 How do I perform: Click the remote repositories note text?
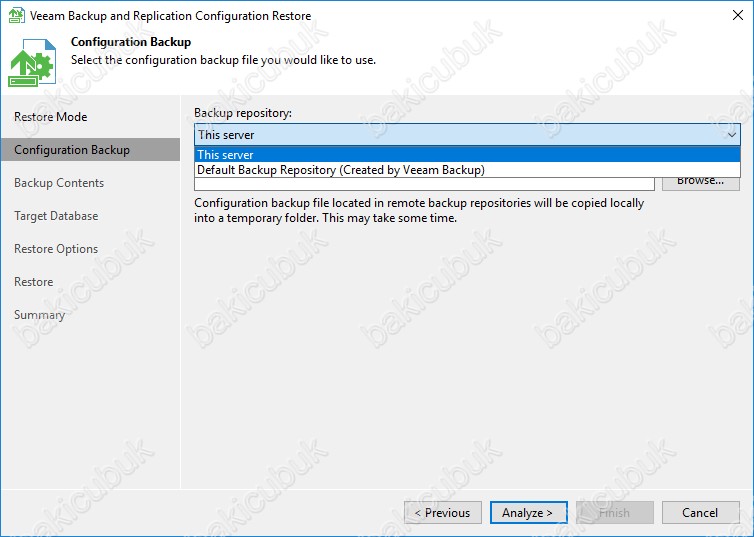coord(419,211)
